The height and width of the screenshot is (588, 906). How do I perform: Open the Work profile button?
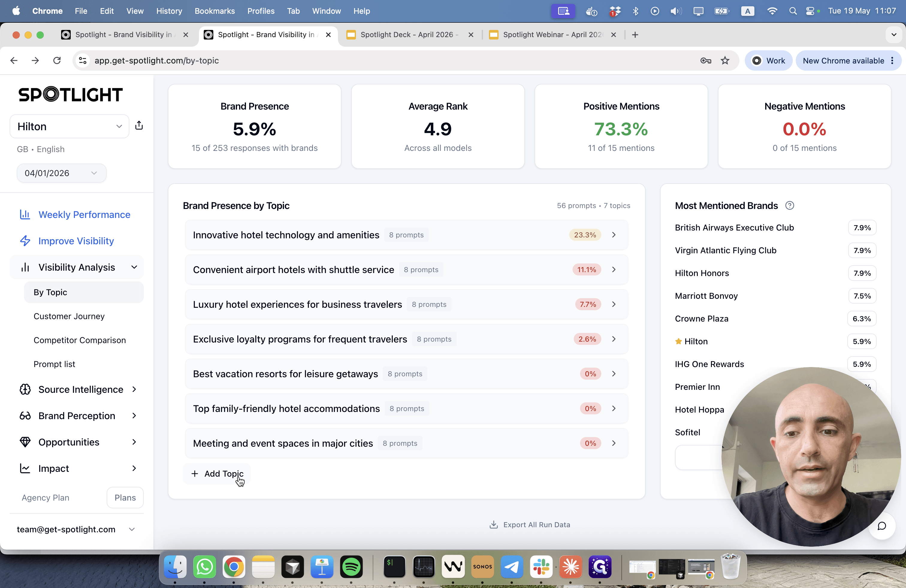pos(768,60)
